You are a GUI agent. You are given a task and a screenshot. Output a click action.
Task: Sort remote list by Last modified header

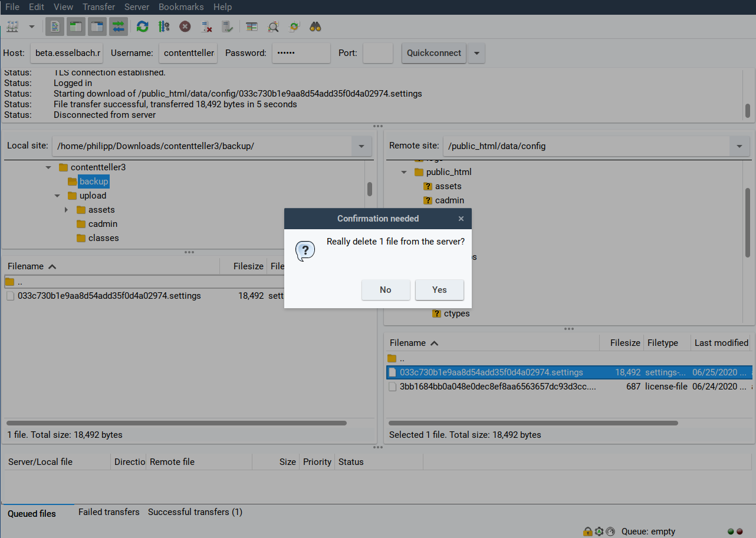[721, 343]
